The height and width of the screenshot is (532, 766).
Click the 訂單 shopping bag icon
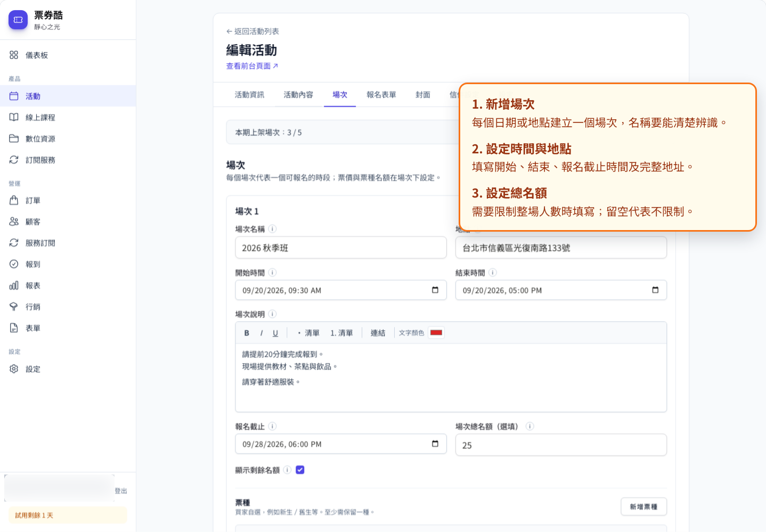tap(14, 200)
